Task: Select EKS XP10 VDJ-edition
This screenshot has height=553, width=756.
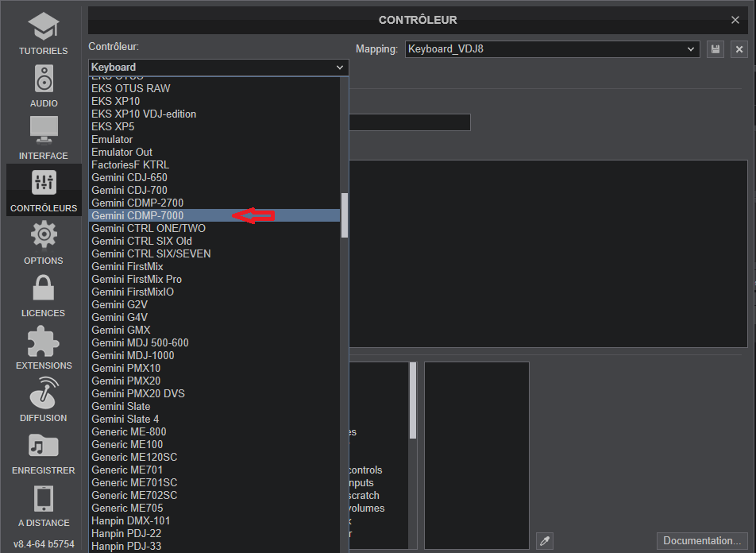Action: click(214, 114)
